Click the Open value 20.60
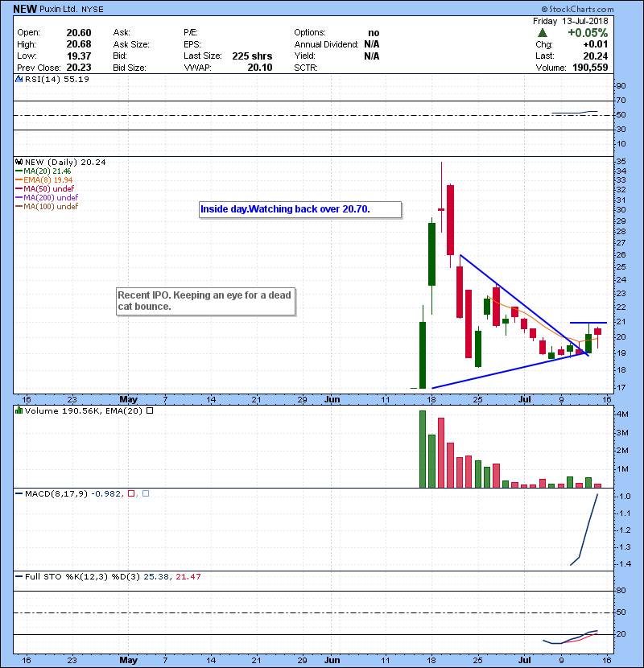This screenshot has height=668, width=644. [x=79, y=33]
